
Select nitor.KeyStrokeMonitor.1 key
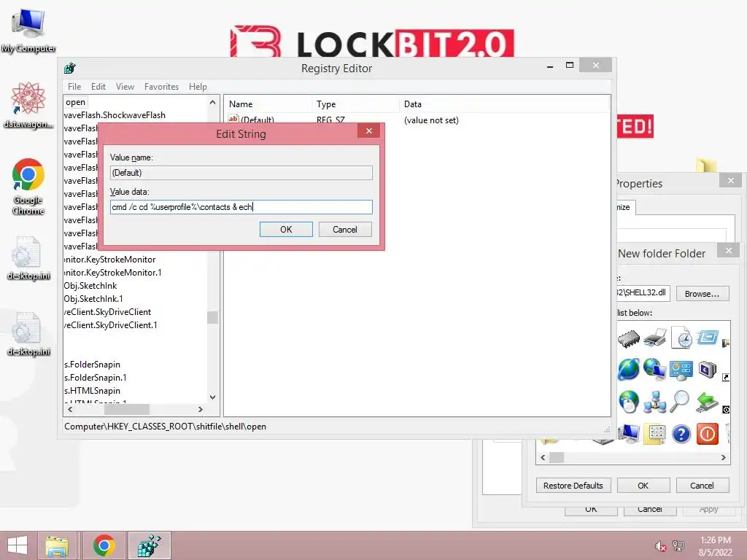pyautogui.click(x=113, y=273)
